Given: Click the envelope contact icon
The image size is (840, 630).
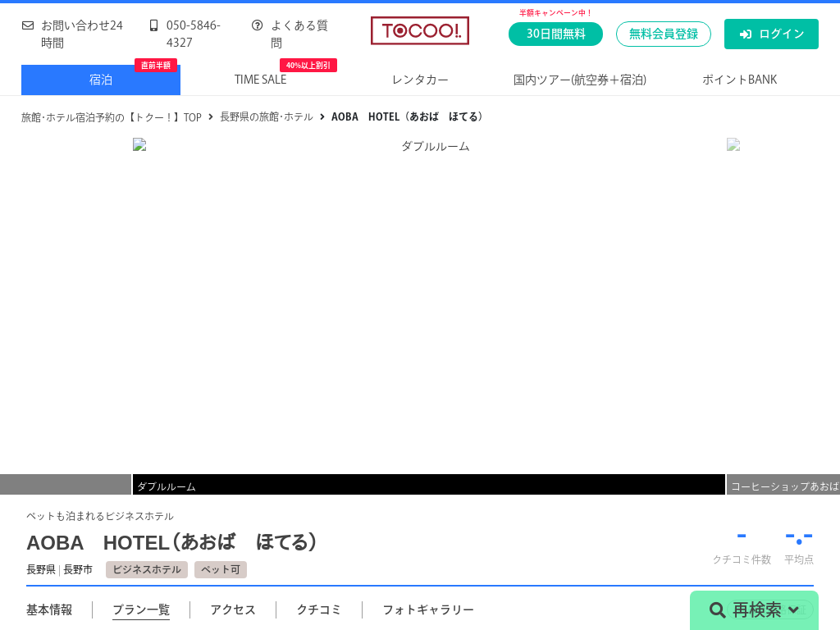Looking at the screenshot, I should pos(28,25).
